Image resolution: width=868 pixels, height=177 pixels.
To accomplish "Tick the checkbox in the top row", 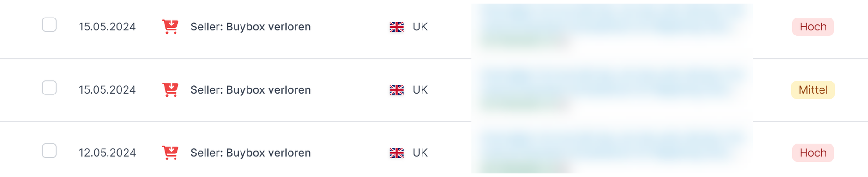I will [49, 24].
